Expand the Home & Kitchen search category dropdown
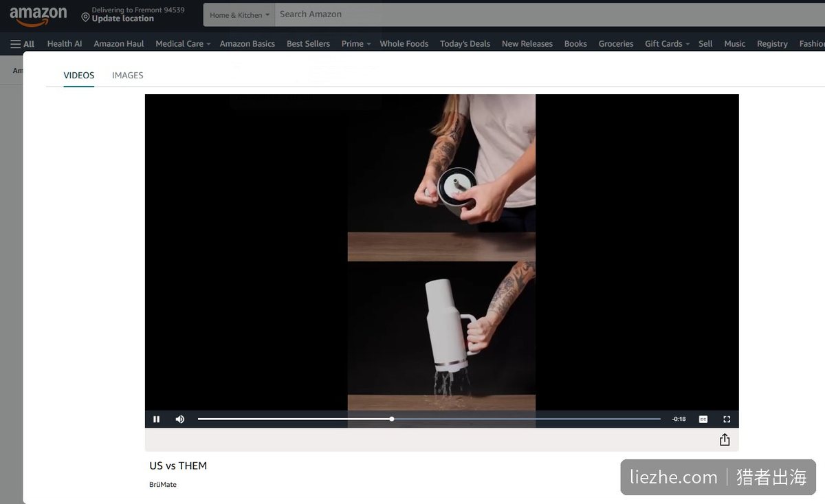Viewport: 825px width, 504px height. 239,14
